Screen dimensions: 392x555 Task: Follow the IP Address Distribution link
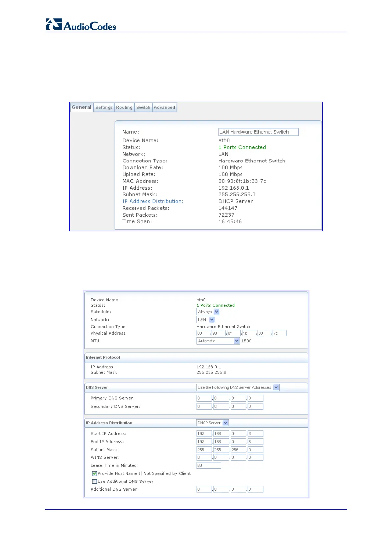tap(153, 201)
